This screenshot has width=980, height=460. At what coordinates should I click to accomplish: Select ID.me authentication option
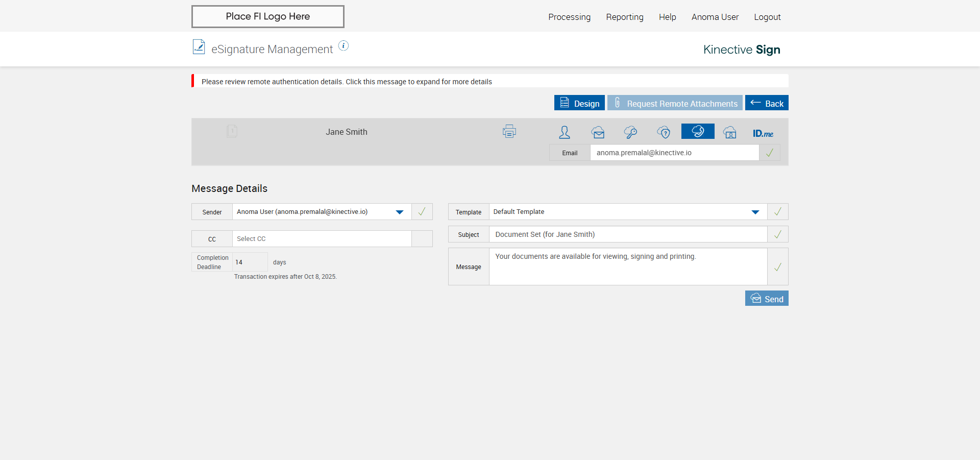click(763, 133)
